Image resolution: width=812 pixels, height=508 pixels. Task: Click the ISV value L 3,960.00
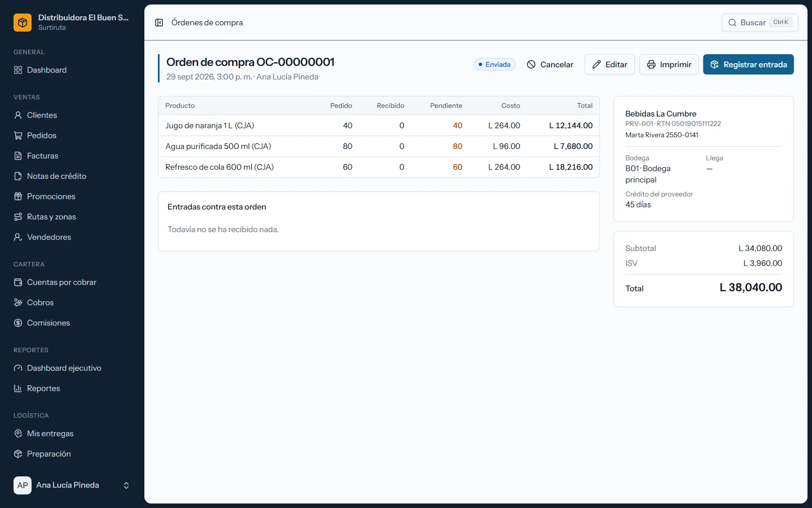coord(763,263)
